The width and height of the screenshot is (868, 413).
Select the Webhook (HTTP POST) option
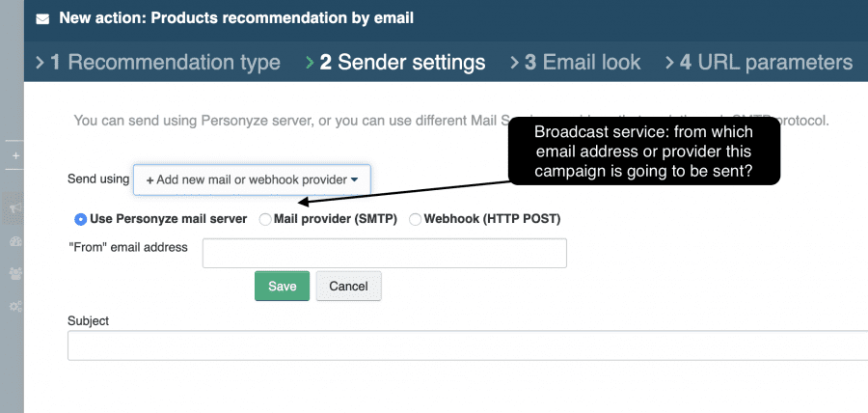pos(416,219)
